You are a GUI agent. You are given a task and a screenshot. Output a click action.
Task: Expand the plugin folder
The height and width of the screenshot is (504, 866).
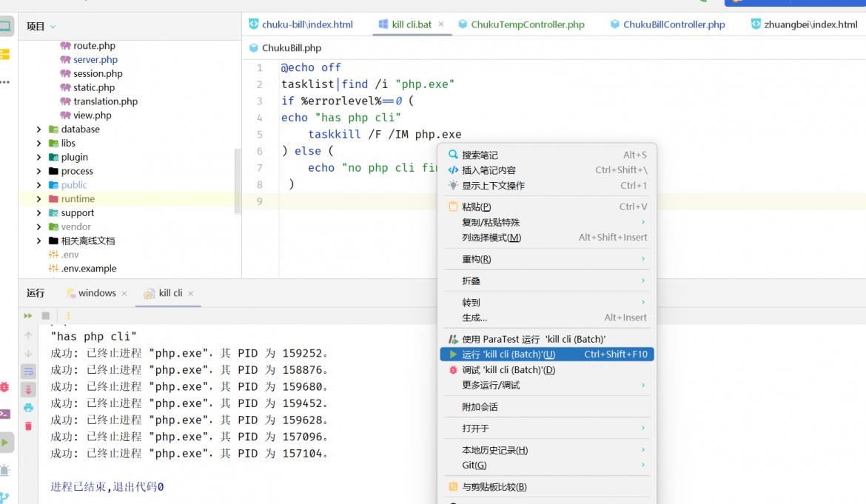point(38,157)
